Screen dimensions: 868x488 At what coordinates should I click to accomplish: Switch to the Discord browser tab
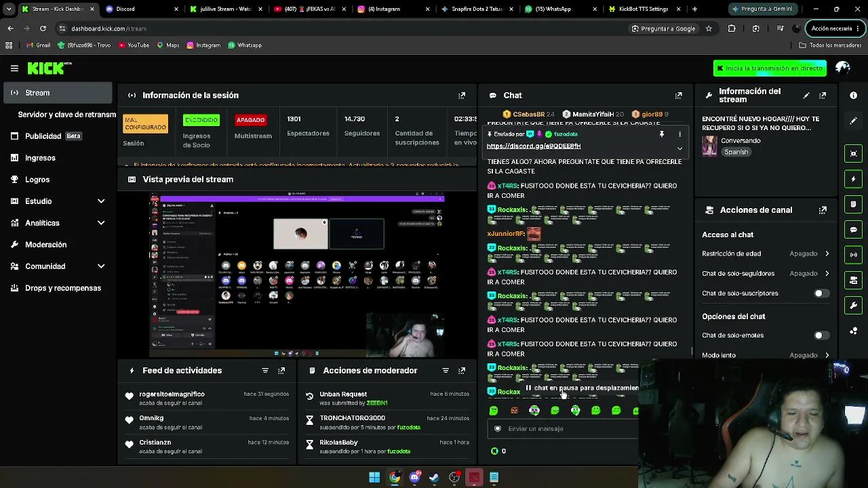tap(142, 9)
